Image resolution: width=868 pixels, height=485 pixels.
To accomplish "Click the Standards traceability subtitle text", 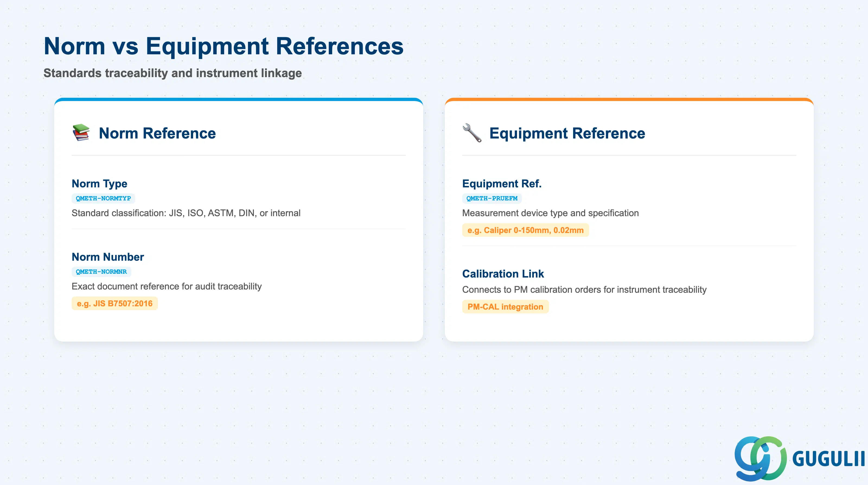I will (x=173, y=73).
